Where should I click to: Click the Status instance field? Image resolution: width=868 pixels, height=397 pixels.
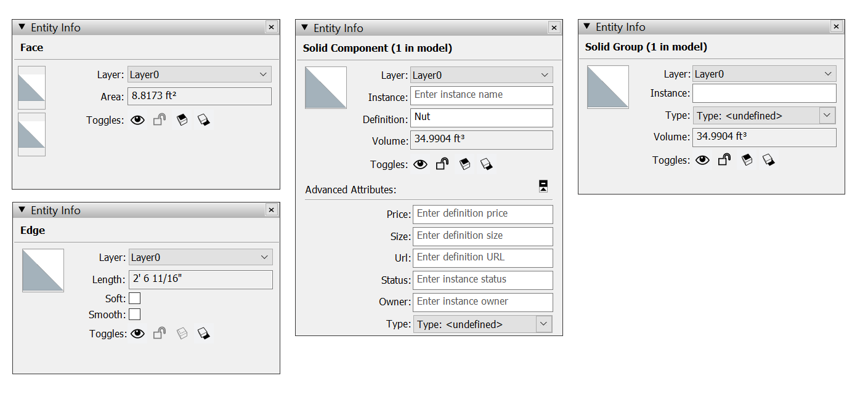[x=483, y=280]
